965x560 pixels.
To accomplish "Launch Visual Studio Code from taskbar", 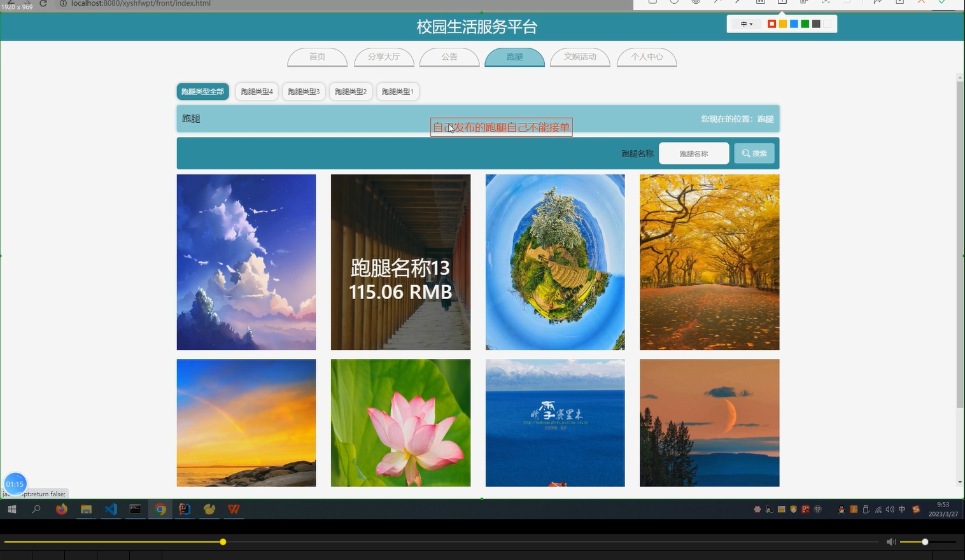I will click(111, 509).
